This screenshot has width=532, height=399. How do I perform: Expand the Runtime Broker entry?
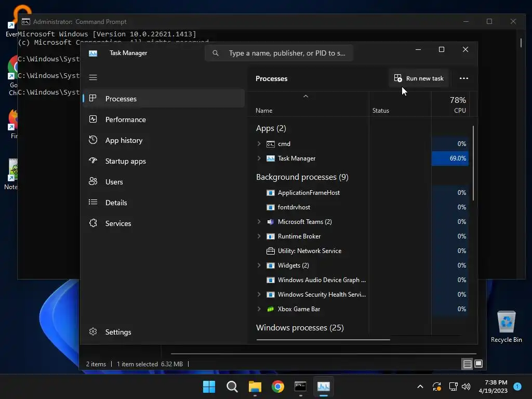[259, 236]
